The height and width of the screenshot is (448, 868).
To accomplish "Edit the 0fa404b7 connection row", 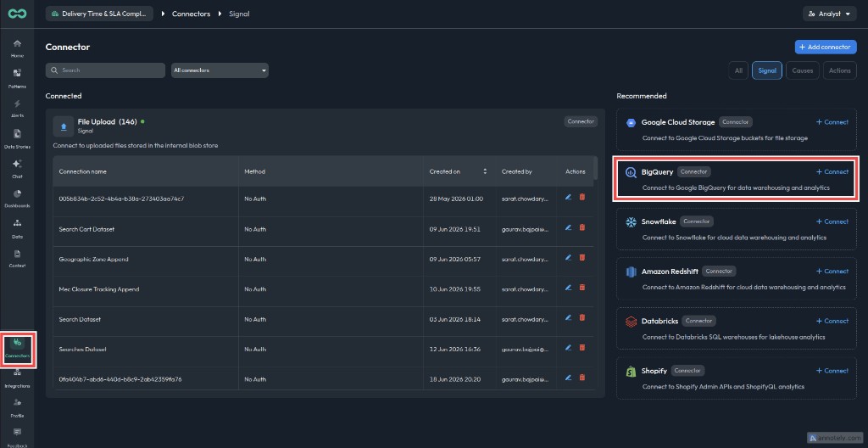I will tap(568, 378).
